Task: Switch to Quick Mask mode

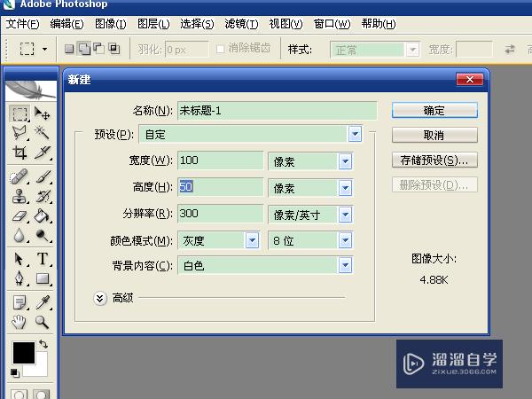Action: 41,395
